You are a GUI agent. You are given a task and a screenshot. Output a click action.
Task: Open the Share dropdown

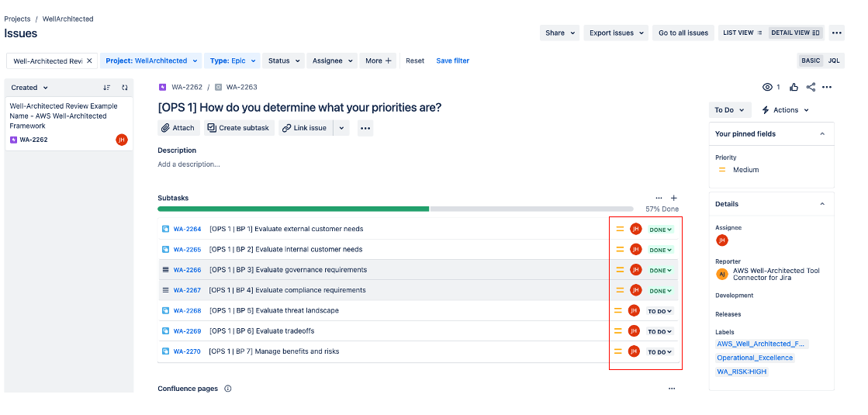click(559, 33)
